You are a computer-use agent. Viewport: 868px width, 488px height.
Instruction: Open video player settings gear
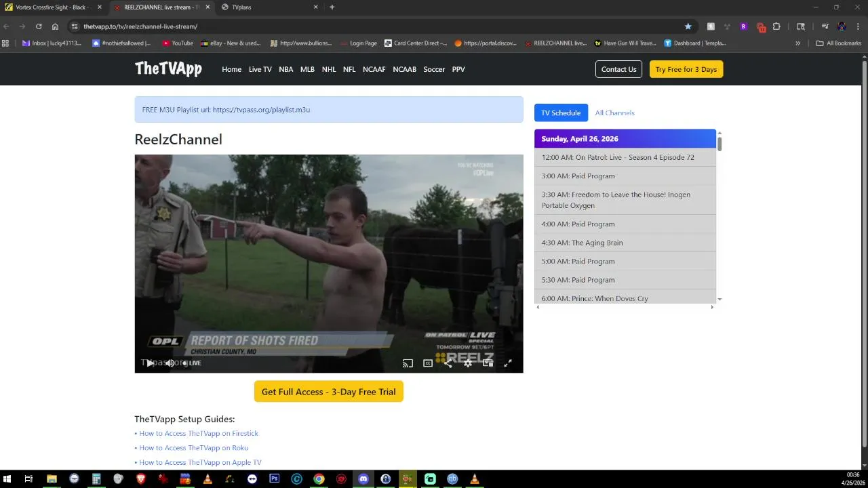pyautogui.click(x=468, y=363)
